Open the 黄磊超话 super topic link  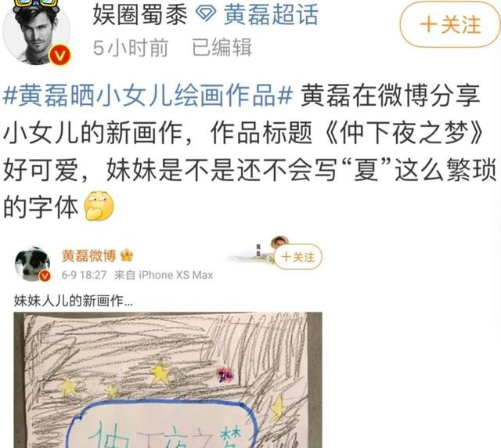(271, 14)
